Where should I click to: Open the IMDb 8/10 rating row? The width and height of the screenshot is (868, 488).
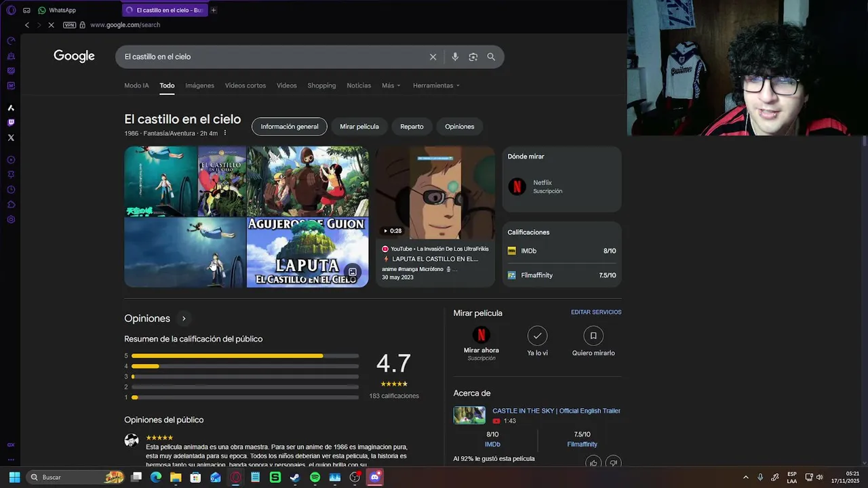tap(561, 251)
